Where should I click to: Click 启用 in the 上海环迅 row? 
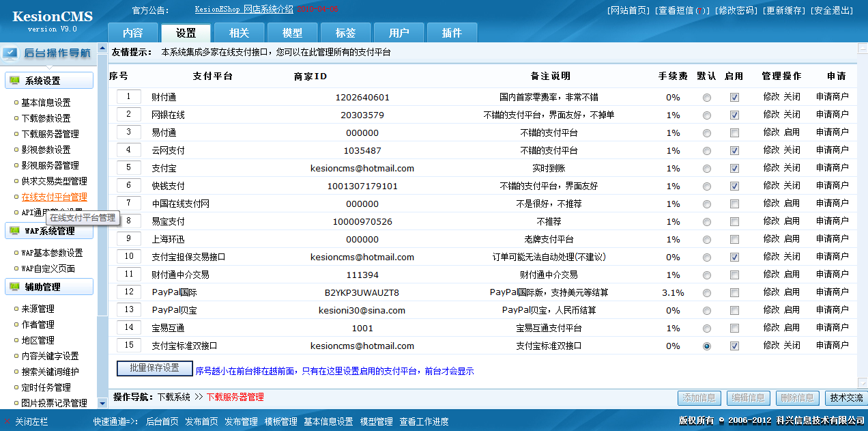pyautogui.click(x=792, y=239)
